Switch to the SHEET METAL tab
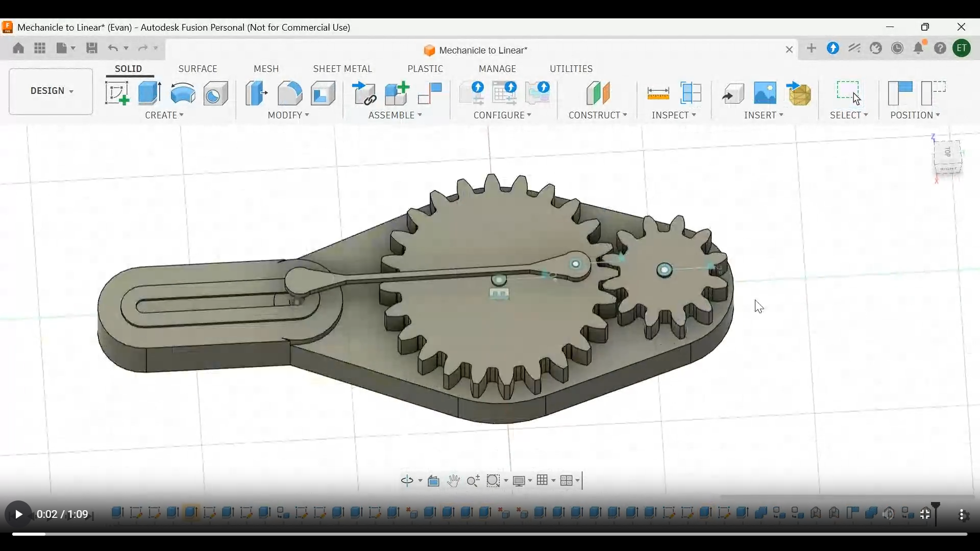The height and width of the screenshot is (551, 980). [342, 69]
